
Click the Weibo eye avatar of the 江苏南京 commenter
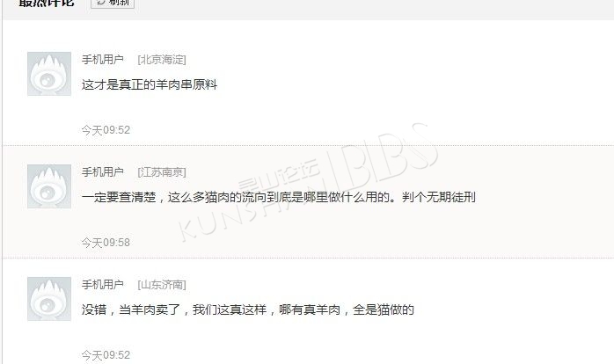[49, 186]
